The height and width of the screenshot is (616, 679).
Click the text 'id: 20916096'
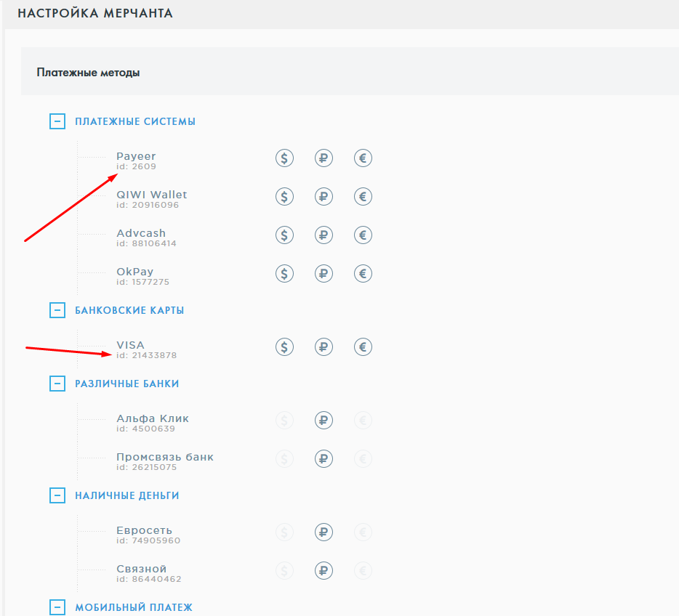point(148,205)
